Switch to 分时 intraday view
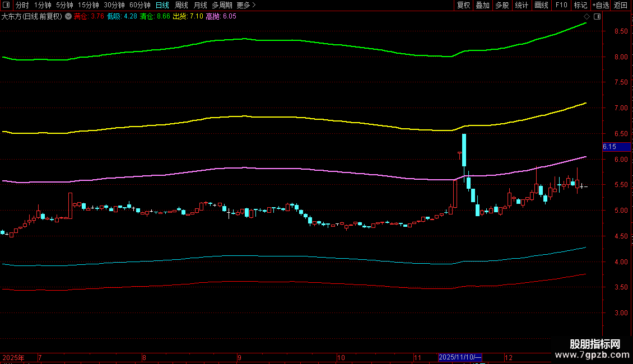 click(x=22, y=5)
